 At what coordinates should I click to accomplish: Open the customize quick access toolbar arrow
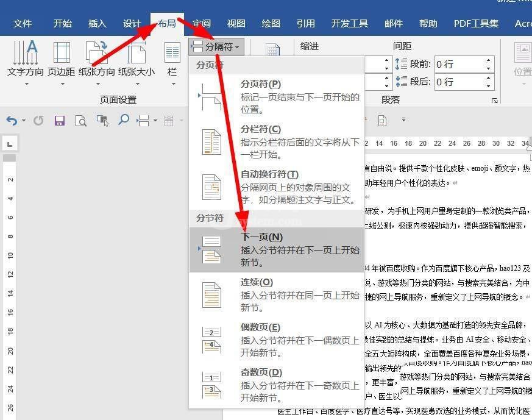point(403,119)
